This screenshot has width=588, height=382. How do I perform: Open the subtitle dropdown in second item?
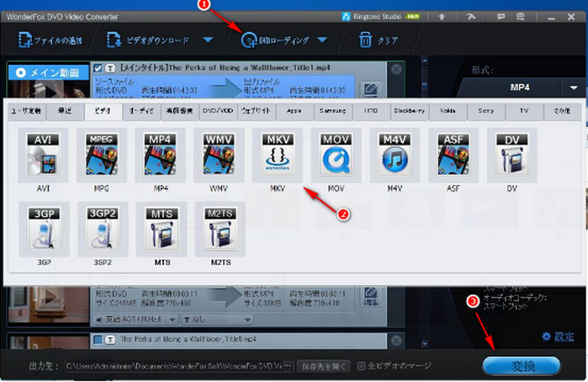(247, 320)
